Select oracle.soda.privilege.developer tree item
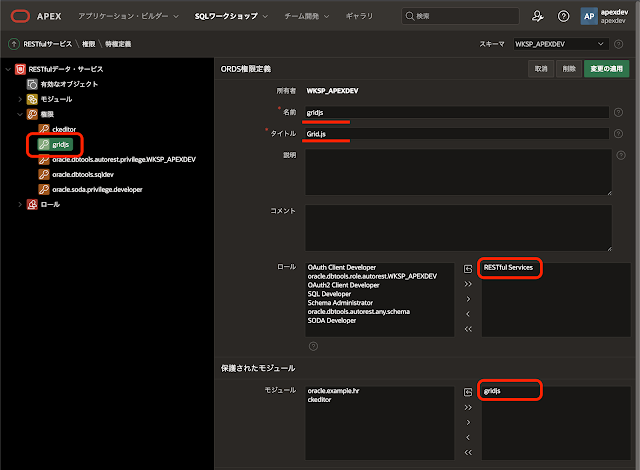 tap(97, 189)
